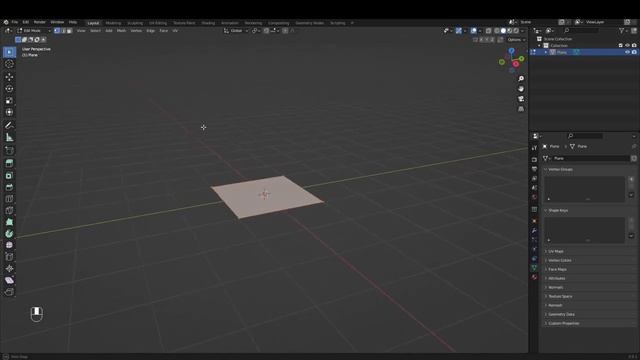Click the zoom viewport magnifier icon

coord(521,78)
